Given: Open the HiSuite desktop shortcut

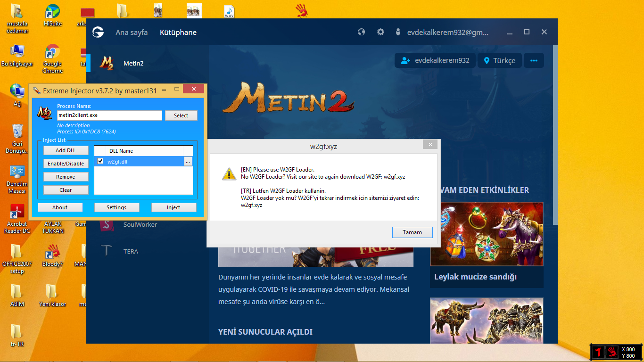Looking at the screenshot, I should tap(53, 12).
